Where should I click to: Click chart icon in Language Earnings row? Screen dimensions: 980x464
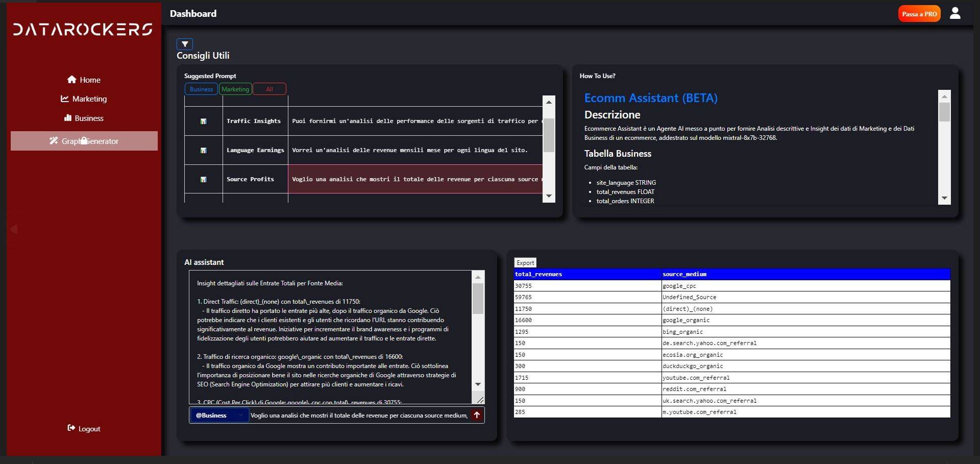point(203,150)
